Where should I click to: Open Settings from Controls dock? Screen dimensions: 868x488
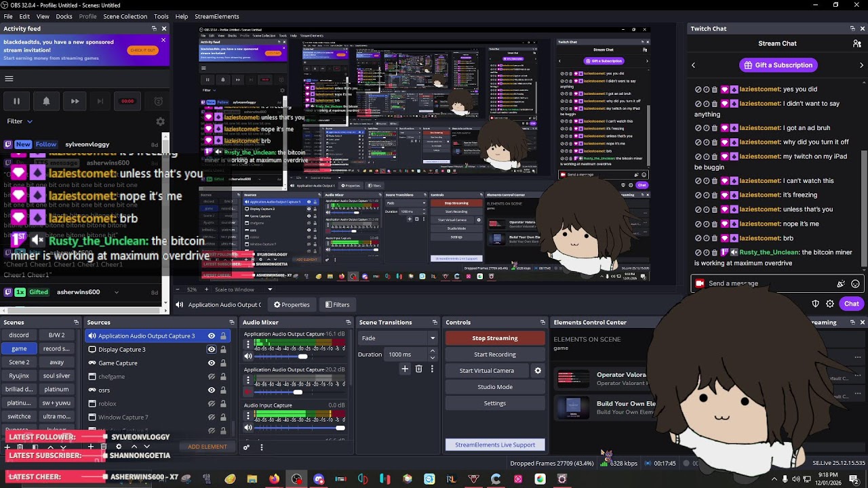[x=495, y=403]
